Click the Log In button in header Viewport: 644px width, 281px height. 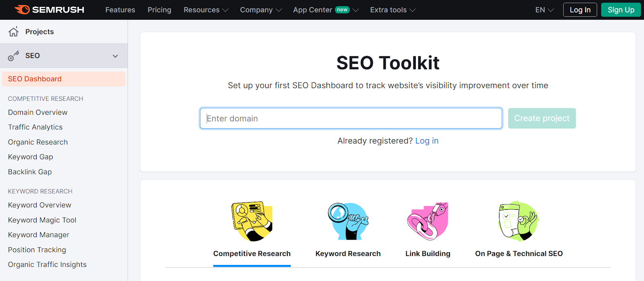(x=580, y=10)
